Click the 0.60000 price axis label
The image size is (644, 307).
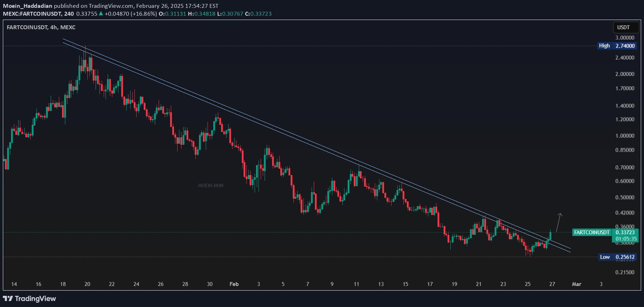pos(625,181)
